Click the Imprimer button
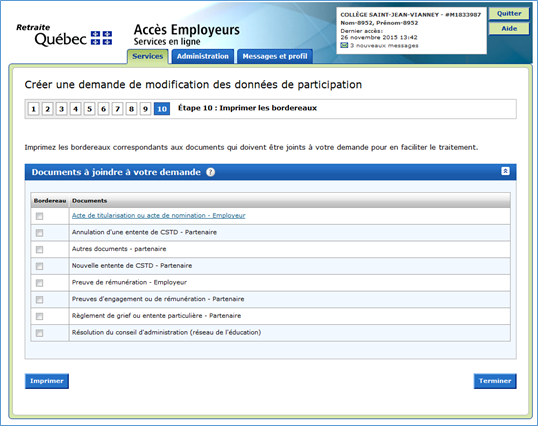 click(x=47, y=381)
